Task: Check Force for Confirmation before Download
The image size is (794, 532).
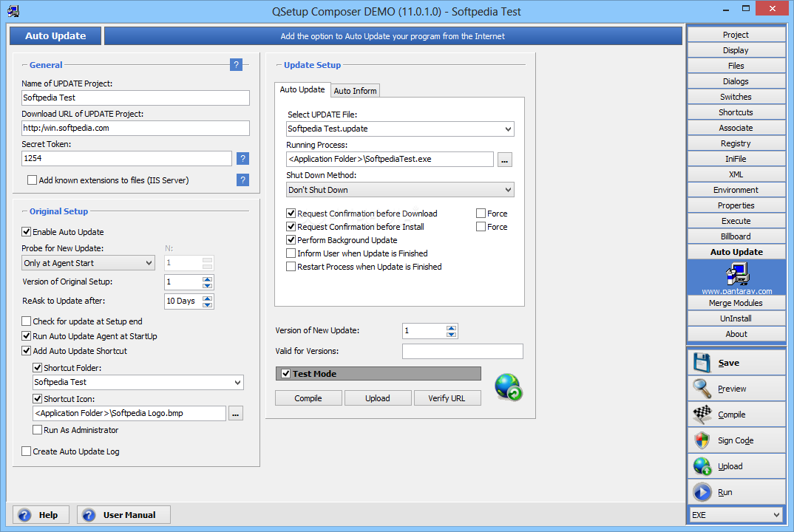Action: 481,214
